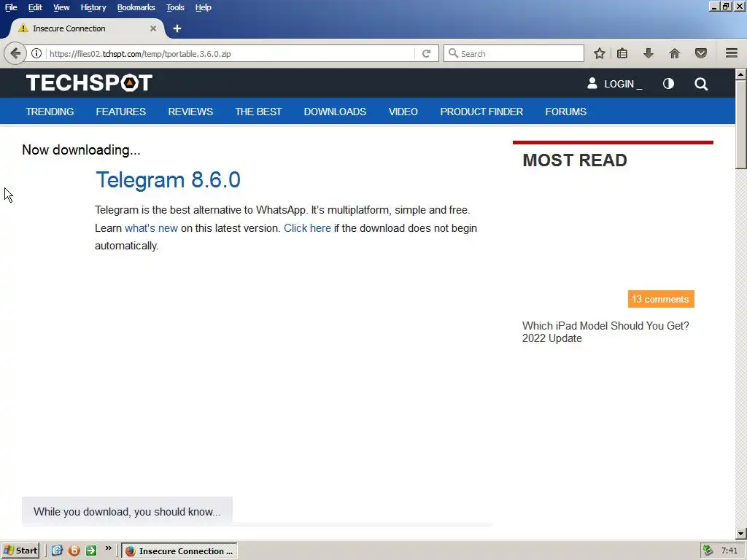Screen dimensions: 747x560
Task: Go to FEATURES section
Action: tap(121, 112)
